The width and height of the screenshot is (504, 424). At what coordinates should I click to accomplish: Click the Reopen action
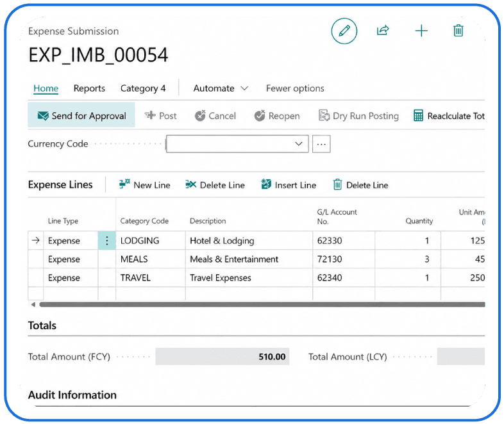(277, 115)
